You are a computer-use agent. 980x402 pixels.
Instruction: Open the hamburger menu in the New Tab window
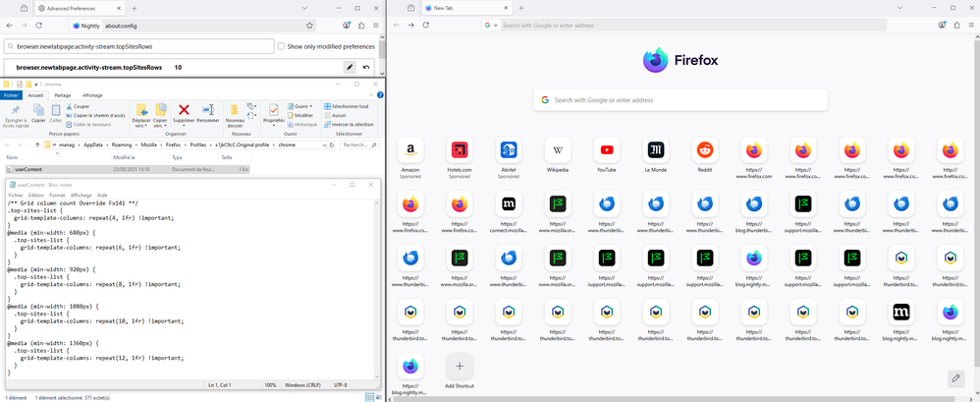[968, 26]
